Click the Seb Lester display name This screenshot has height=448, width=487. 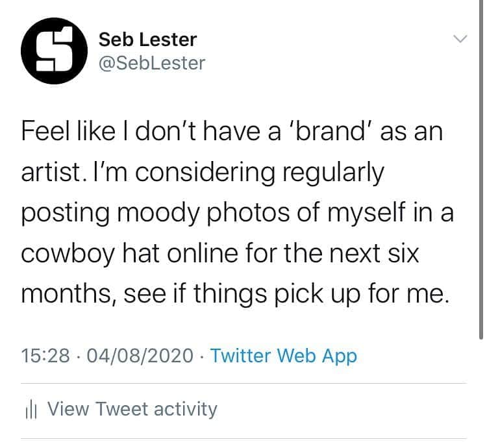(147, 40)
